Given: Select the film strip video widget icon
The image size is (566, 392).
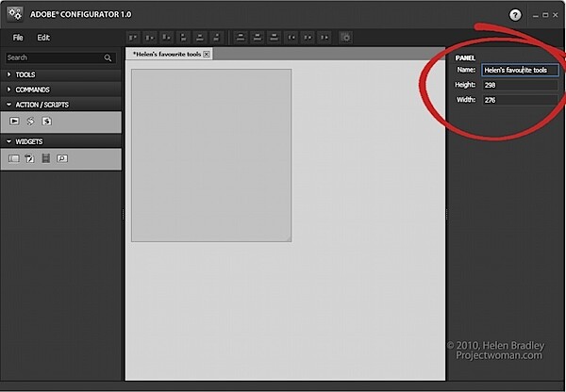Looking at the screenshot, I should [x=46, y=158].
